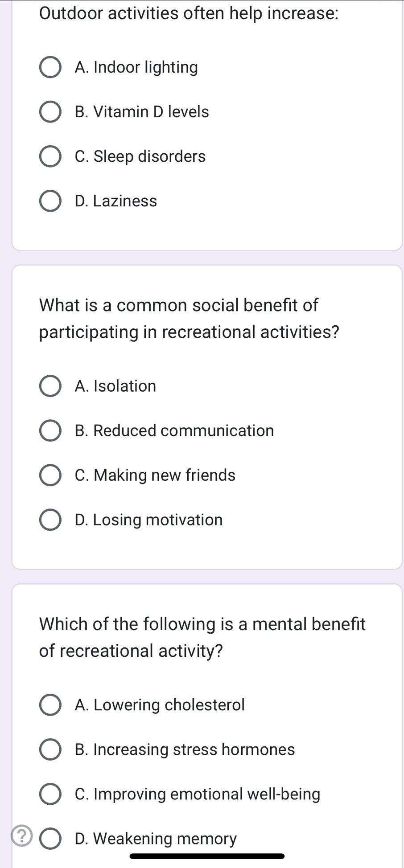404x868 pixels.
Task: Select 'C. Making new friends' answer
Action: [50, 475]
